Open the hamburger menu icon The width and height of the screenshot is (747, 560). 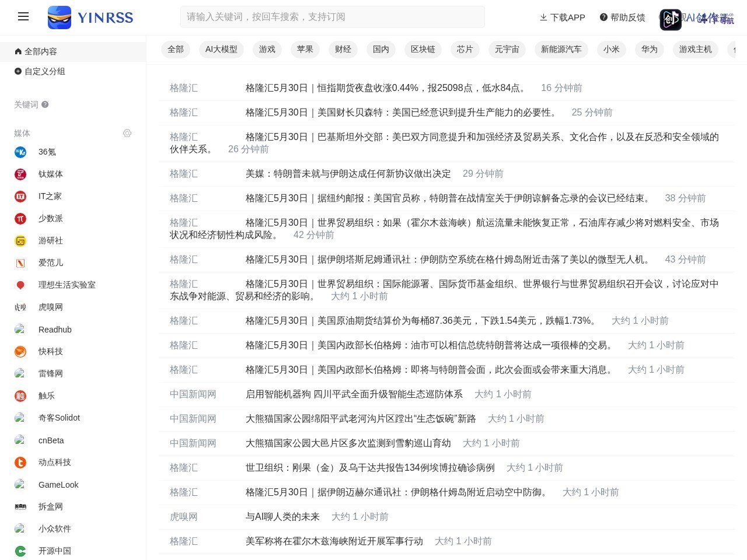23,17
